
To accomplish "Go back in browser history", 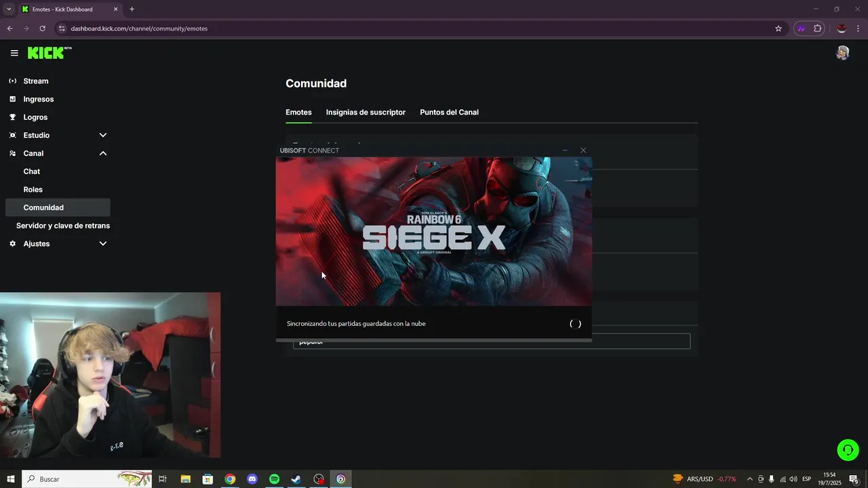I will pos(9,28).
